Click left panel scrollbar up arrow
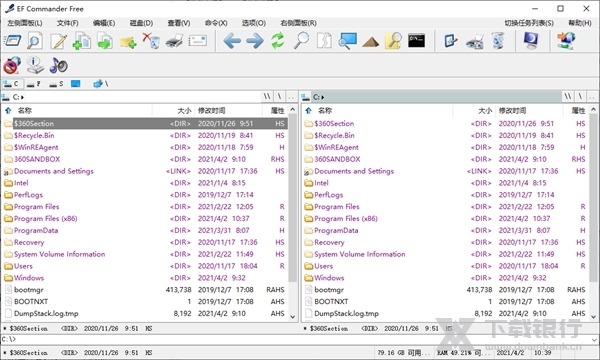 [293, 110]
